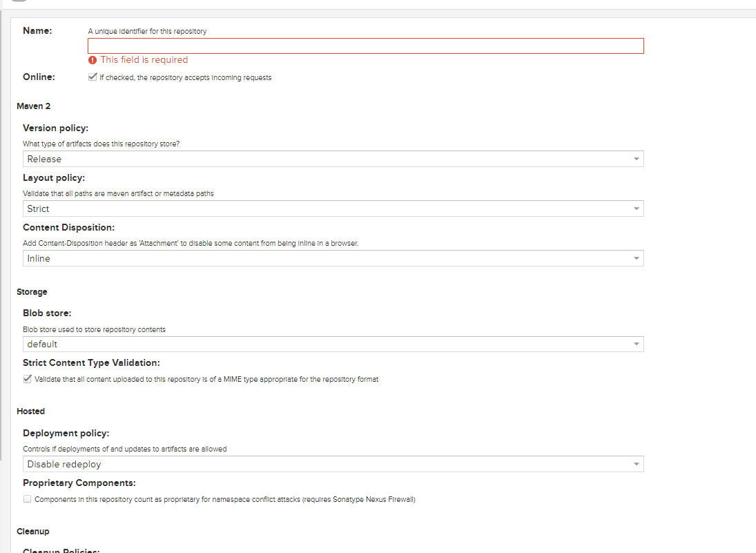Viewport: 756px width, 553px height.
Task: Click the repository Name input field
Action: coord(365,46)
